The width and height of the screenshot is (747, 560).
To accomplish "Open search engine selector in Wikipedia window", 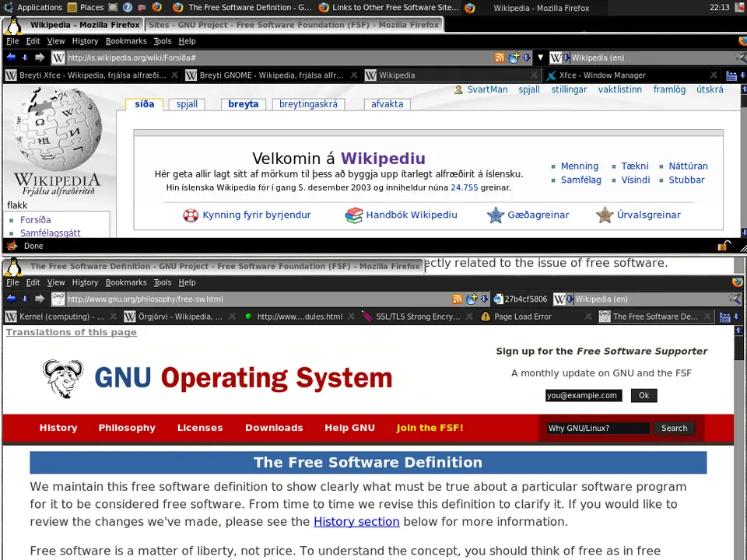I will point(559,58).
